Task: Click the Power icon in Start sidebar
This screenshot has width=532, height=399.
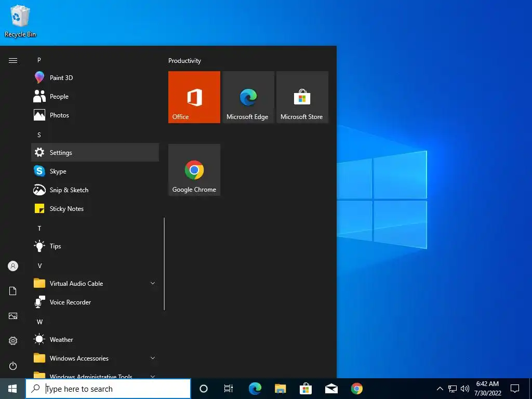Action: tap(13, 366)
